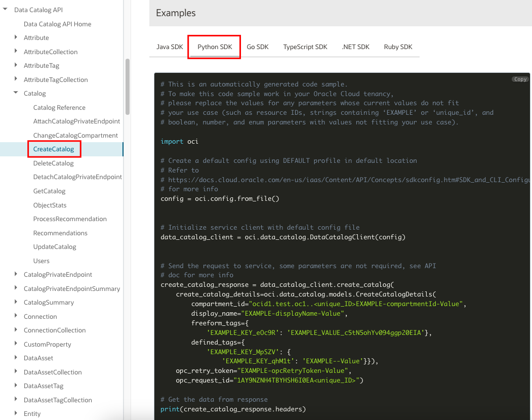The height and width of the screenshot is (420, 532).
Task: Expand the CatalogPrivateEndpointSummary node
Action: 16,288
